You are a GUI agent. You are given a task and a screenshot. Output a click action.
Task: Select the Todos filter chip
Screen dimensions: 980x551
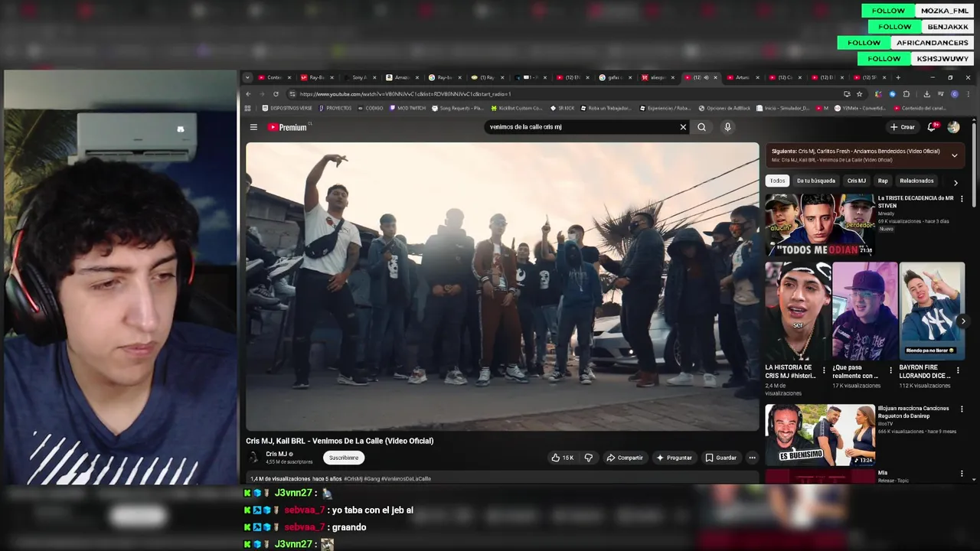[x=777, y=181]
